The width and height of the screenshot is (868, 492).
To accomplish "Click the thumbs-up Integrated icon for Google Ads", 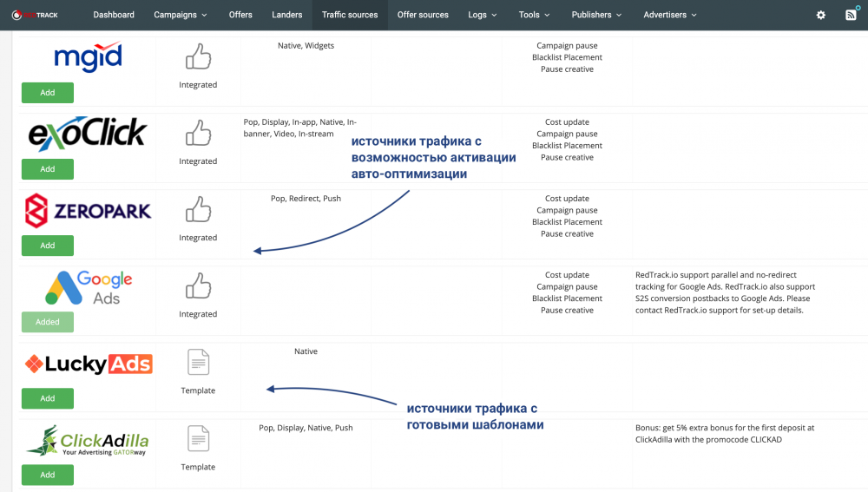I will coord(198,285).
